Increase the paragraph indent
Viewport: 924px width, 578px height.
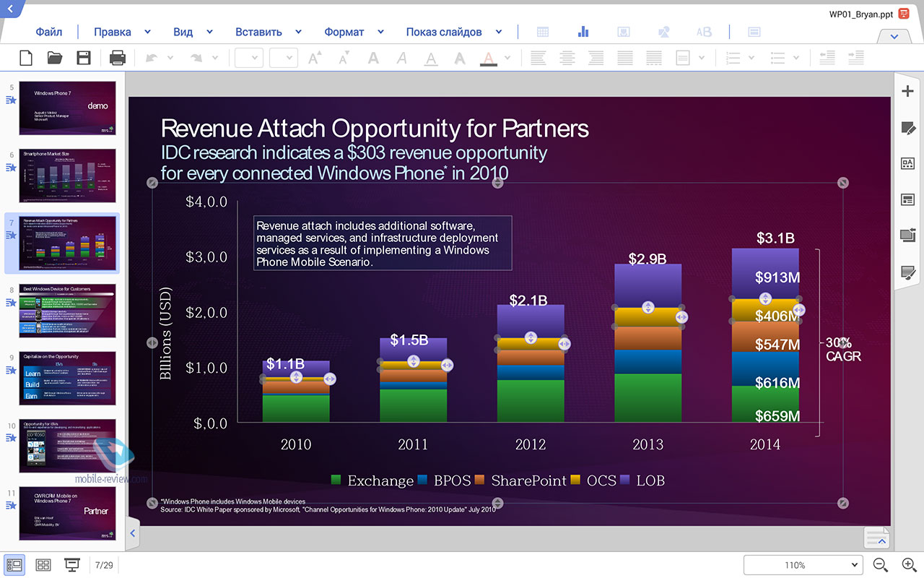click(x=856, y=58)
